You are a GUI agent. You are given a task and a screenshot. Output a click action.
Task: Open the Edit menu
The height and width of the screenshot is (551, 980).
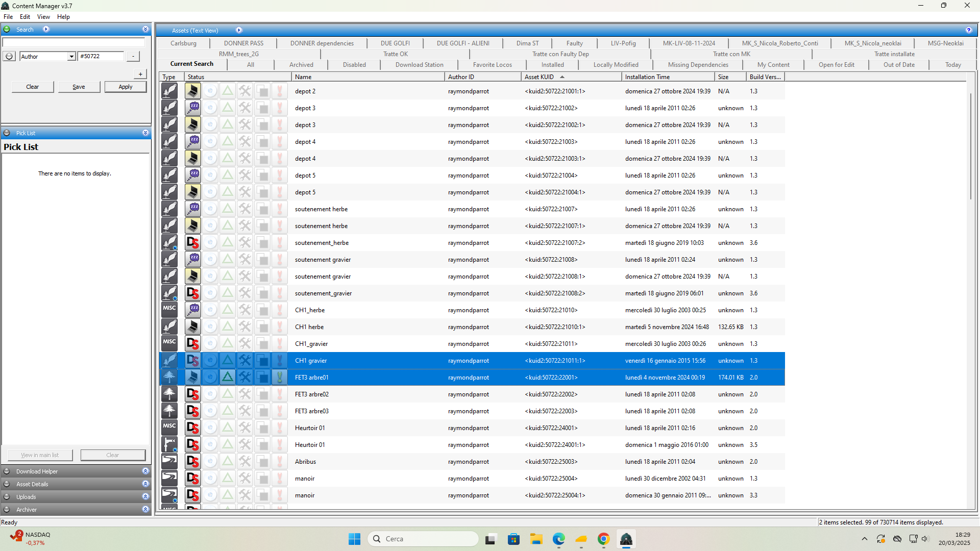pyautogui.click(x=25, y=17)
